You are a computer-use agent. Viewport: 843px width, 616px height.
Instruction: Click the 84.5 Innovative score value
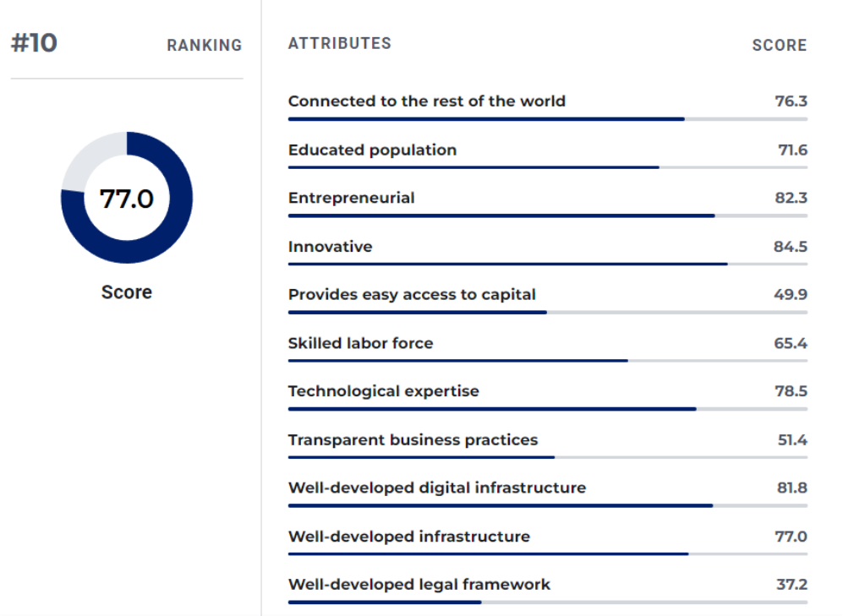(x=791, y=247)
